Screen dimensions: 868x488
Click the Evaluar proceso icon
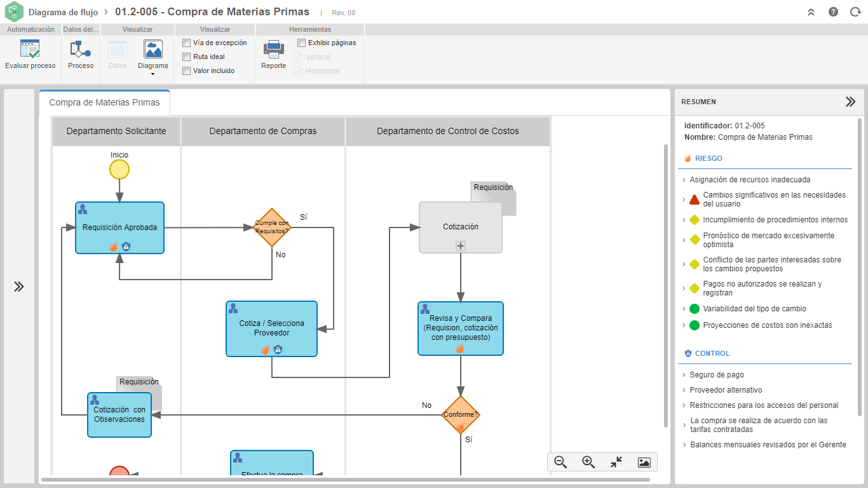pos(30,50)
